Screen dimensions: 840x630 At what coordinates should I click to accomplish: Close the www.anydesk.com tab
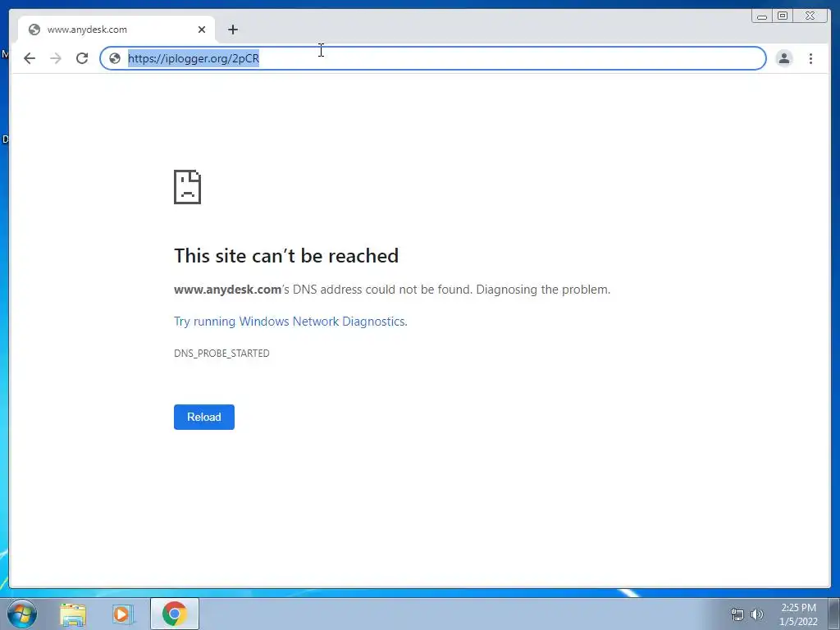[x=202, y=30]
